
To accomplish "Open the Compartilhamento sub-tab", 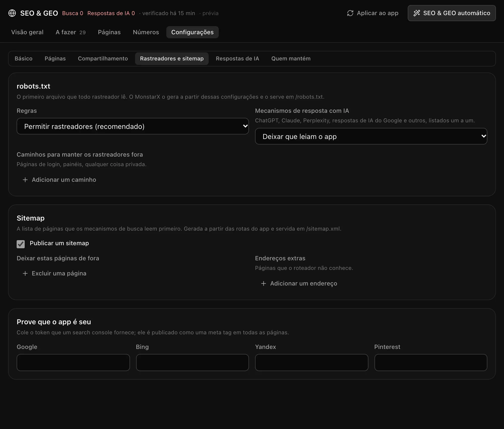I will click(103, 59).
